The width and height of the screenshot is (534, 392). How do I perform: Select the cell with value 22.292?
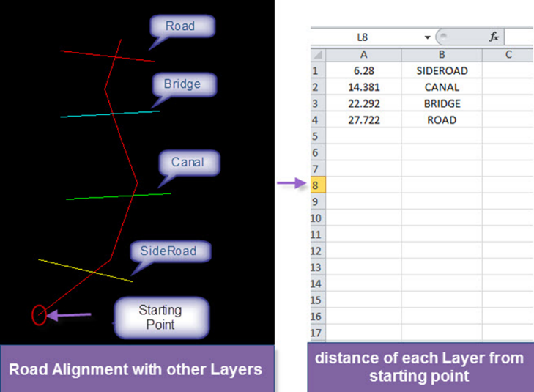[x=363, y=103]
